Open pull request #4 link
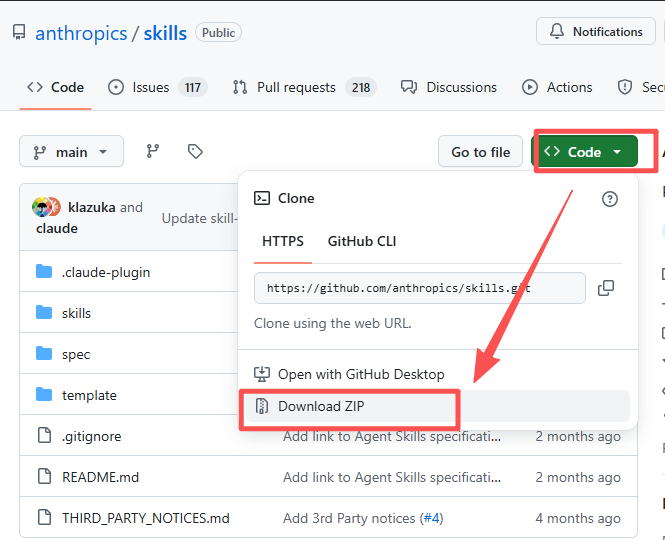 click(431, 518)
